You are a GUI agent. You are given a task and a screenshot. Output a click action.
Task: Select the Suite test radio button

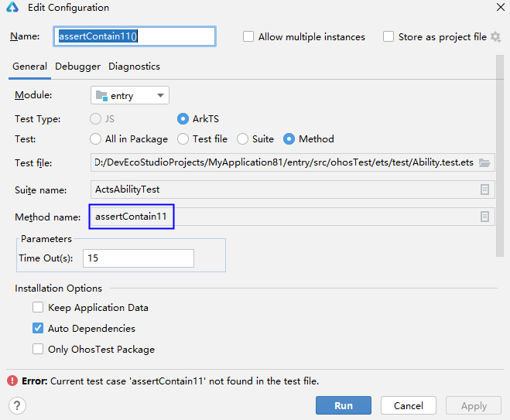[242, 139]
